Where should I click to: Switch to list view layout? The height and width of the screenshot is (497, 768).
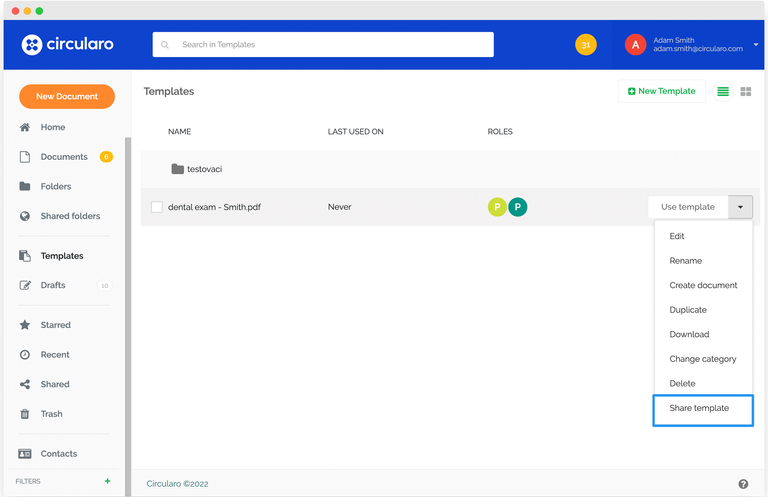[x=723, y=92]
